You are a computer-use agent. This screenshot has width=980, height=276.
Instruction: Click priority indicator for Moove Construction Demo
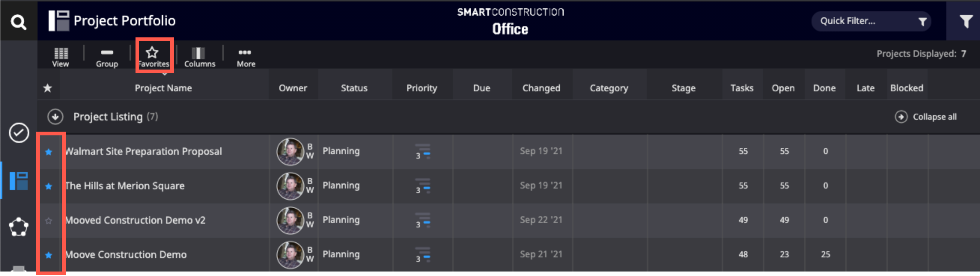[x=423, y=255]
